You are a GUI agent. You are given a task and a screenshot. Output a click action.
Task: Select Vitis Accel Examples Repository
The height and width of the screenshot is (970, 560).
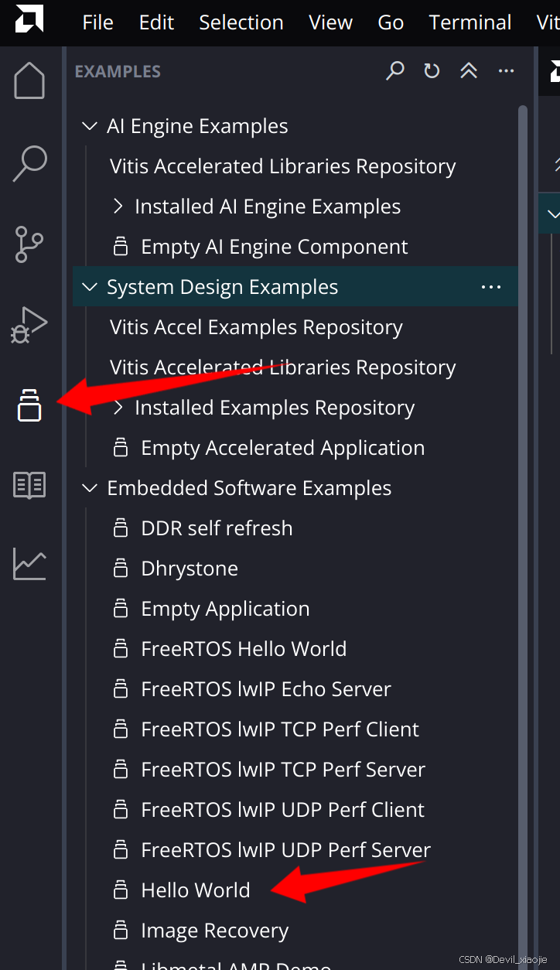pyautogui.click(x=256, y=327)
